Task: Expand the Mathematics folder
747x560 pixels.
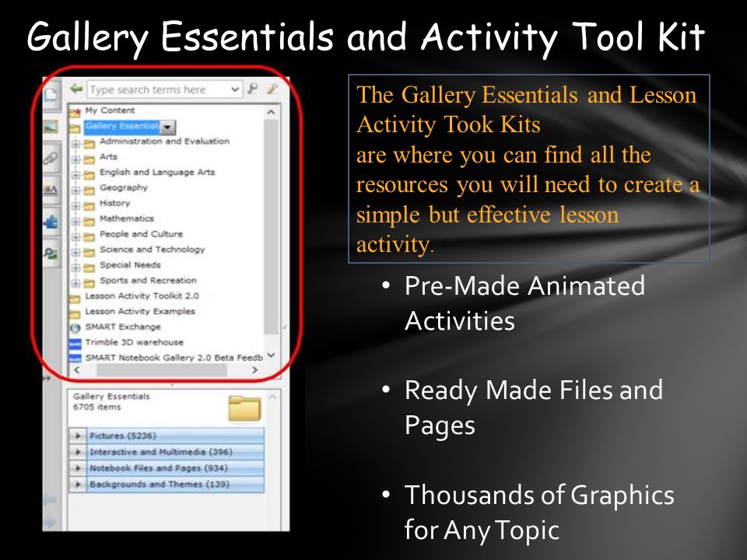Action: (x=75, y=221)
